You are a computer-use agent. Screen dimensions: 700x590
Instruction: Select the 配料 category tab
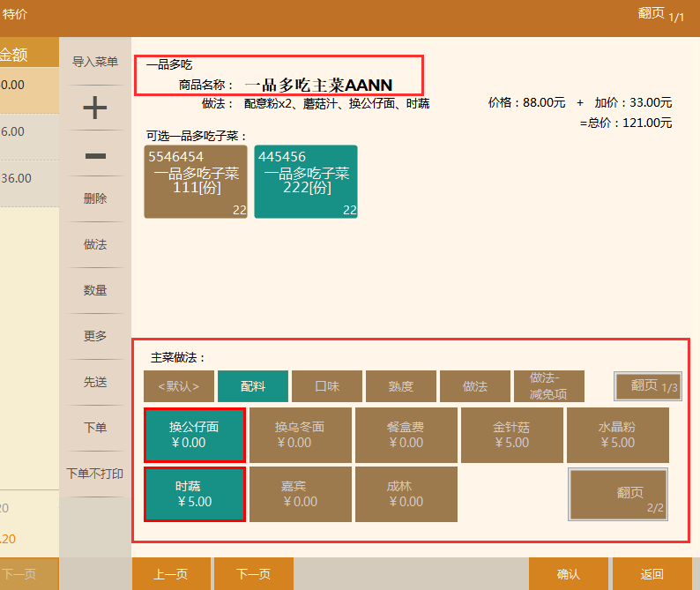[x=252, y=386]
